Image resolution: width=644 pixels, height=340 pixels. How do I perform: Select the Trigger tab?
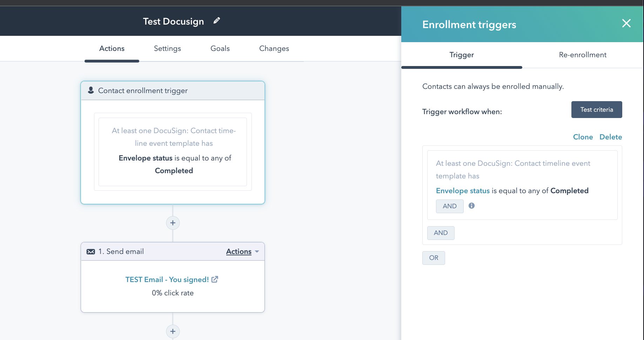[x=461, y=55]
